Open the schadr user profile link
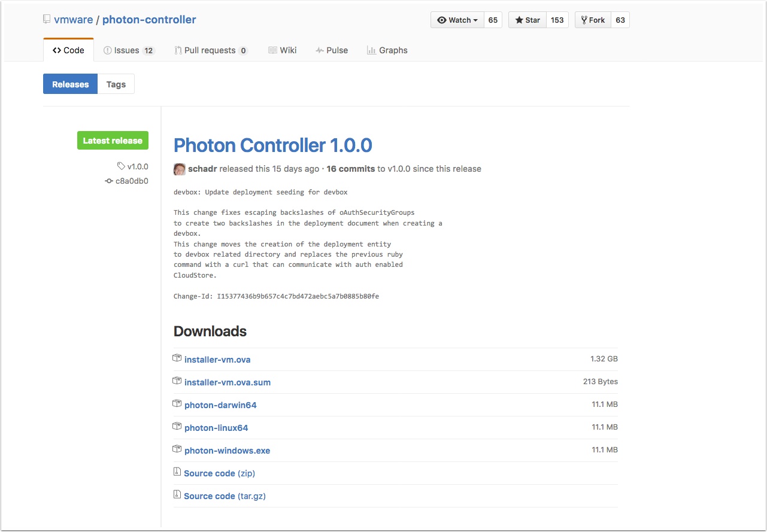 tap(202, 169)
